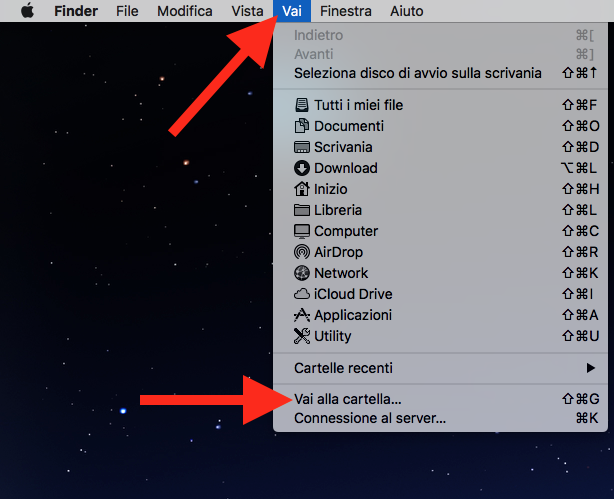This screenshot has width=614, height=499.
Task: Click the Applicazioni A-shaped icon
Action: [x=302, y=315]
